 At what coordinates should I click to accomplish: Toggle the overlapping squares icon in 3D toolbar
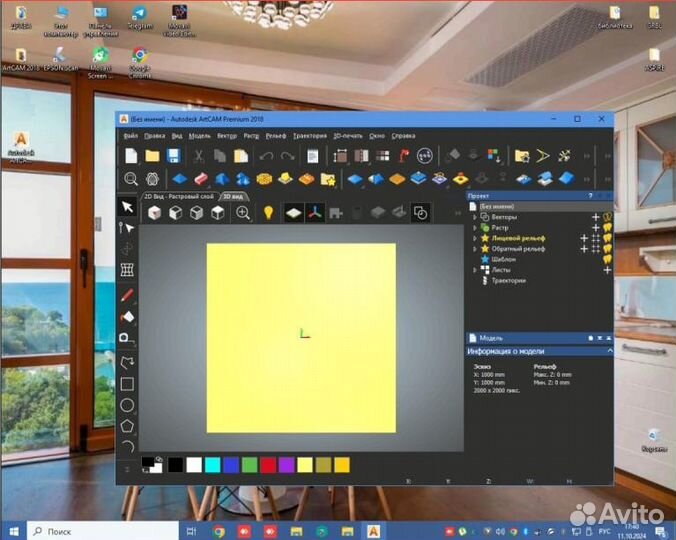pos(420,213)
